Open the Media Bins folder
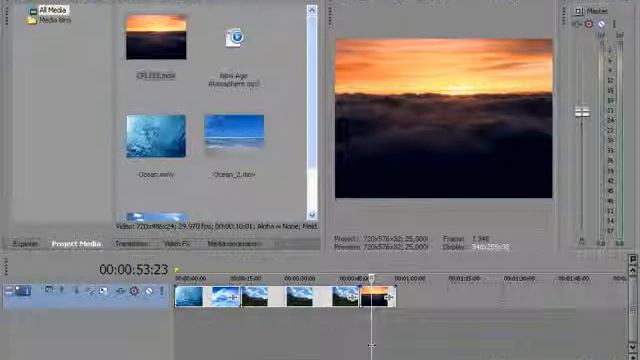The width and height of the screenshot is (640, 360). point(55,20)
